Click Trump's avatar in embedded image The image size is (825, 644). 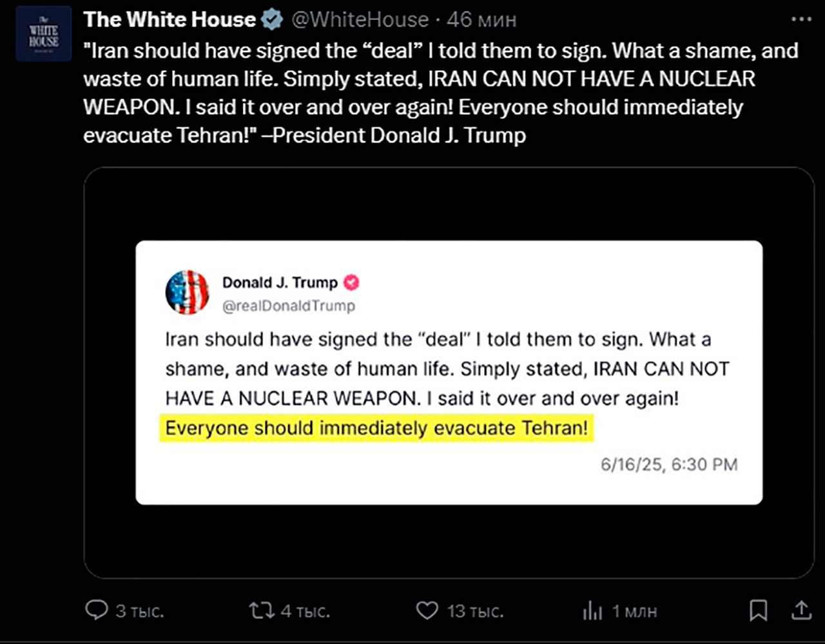(188, 292)
